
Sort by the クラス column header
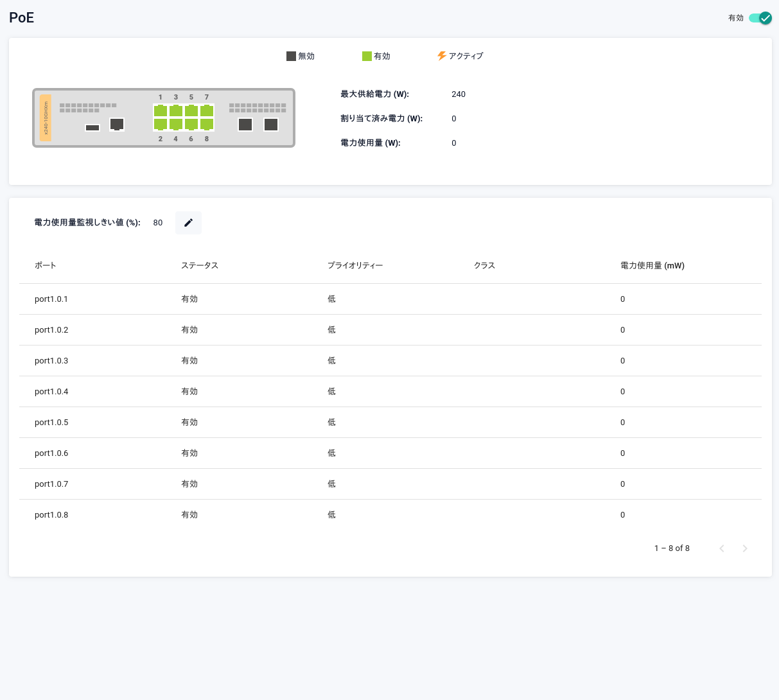tap(484, 265)
